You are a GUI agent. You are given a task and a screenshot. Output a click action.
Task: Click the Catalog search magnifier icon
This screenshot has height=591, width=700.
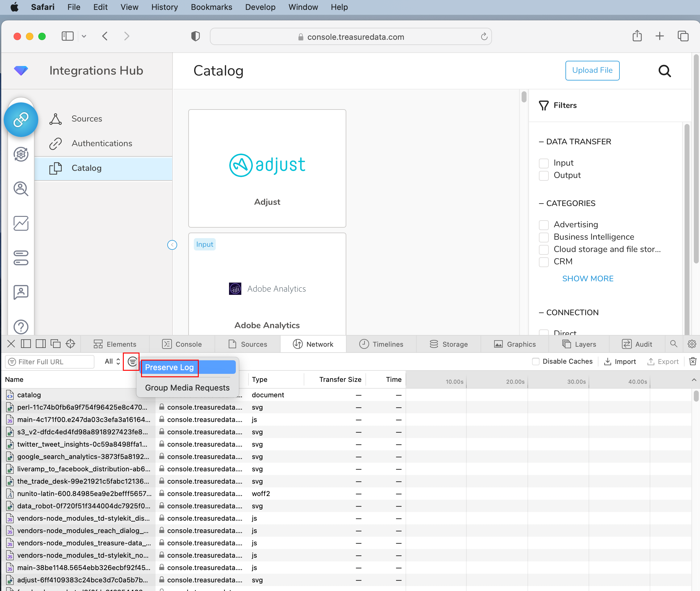[x=664, y=71]
